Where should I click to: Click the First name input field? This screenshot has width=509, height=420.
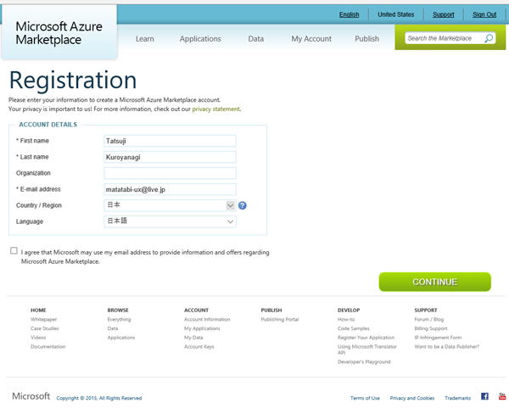point(171,141)
